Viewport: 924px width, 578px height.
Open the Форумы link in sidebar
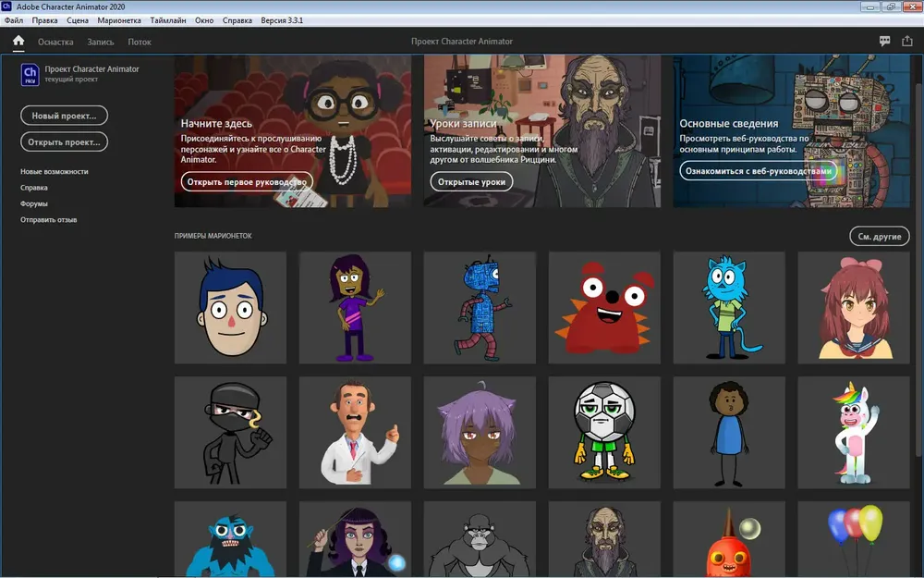click(x=34, y=203)
